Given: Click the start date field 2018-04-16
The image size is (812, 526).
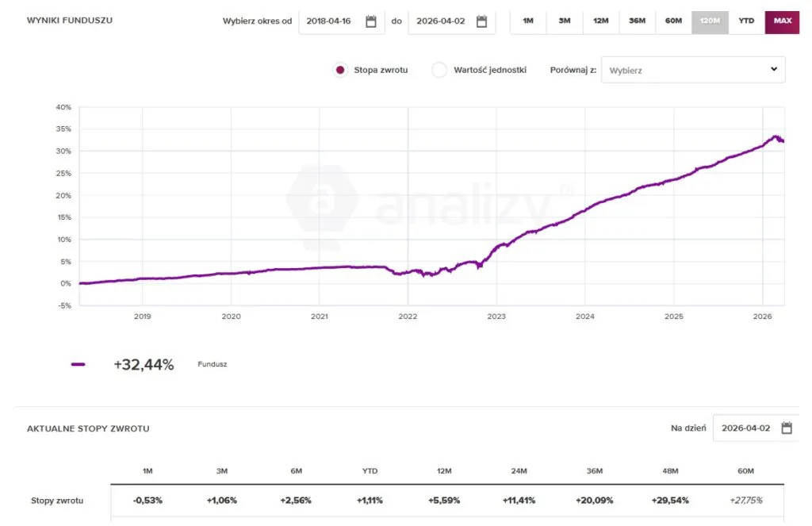Looking at the screenshot, I should (x=329, y=21).
